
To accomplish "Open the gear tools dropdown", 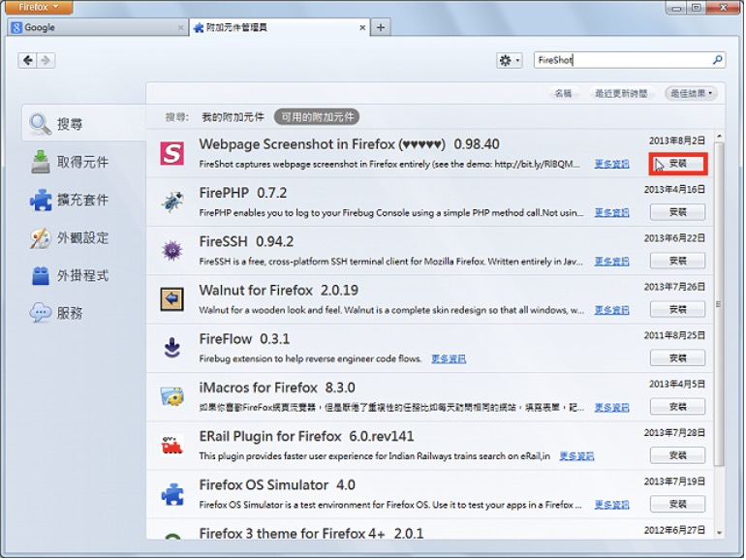I will [509, 60].
